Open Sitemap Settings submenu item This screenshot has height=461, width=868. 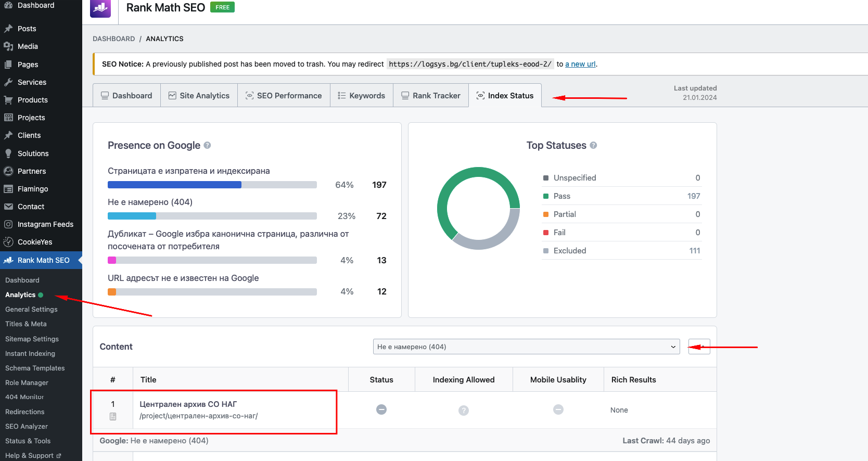[32, 339]
